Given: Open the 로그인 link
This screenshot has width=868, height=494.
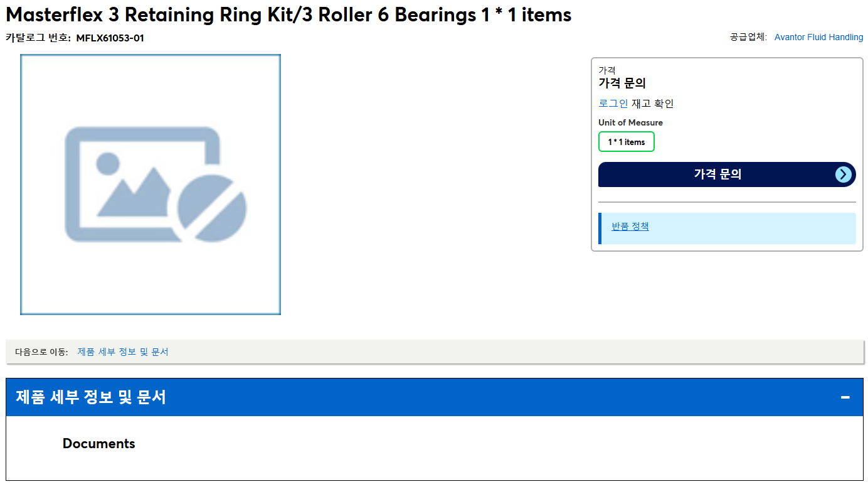Looking at the screenshot, I should point(613,104).
